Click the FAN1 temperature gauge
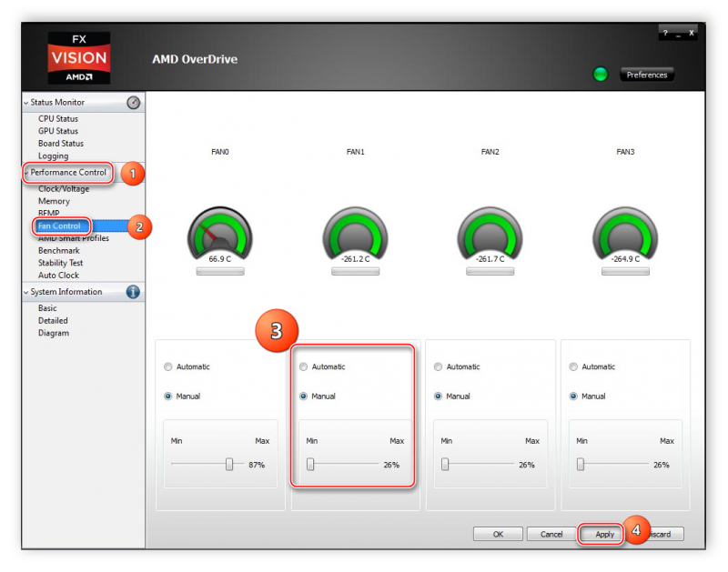This screenshot has width=728, height=572. point(355,236)
